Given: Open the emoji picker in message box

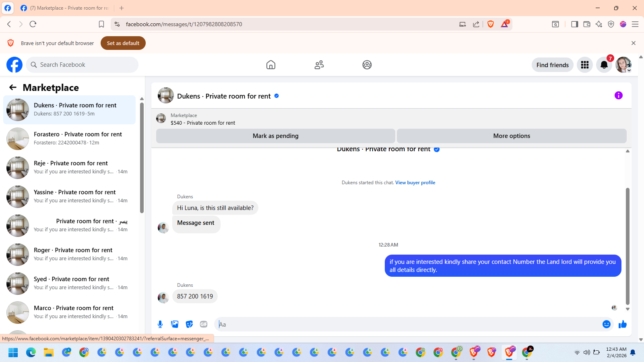Looking at the screenshot, I should click(x=607, y=324).
